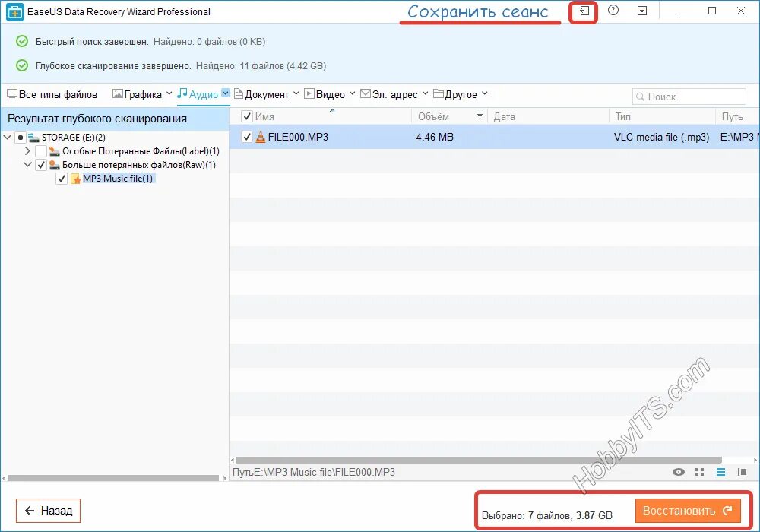
Task: Expand the Особые Потерянные Файлы node
Action: (27, 151)
